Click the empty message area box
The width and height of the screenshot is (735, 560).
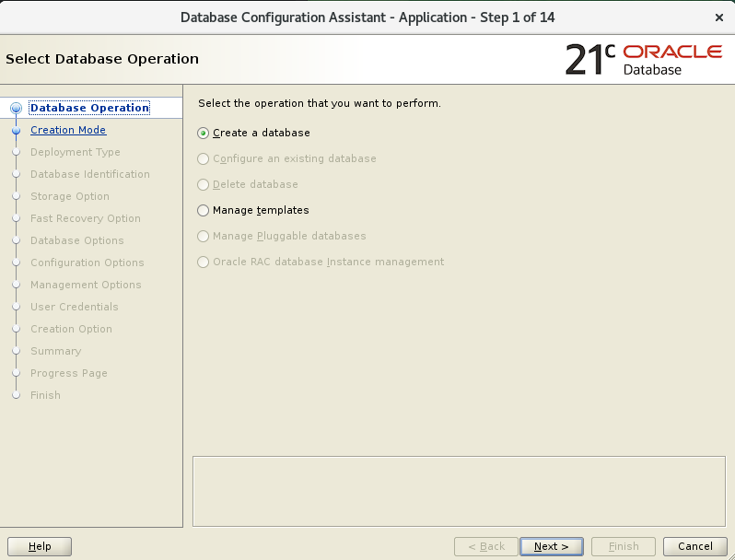(459, 491)
